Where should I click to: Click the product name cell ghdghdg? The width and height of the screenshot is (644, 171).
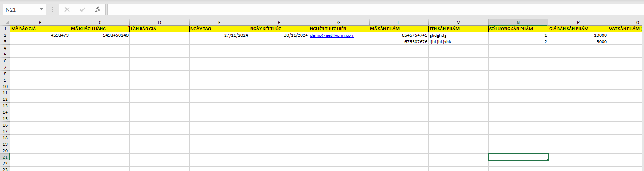(458, 35)
